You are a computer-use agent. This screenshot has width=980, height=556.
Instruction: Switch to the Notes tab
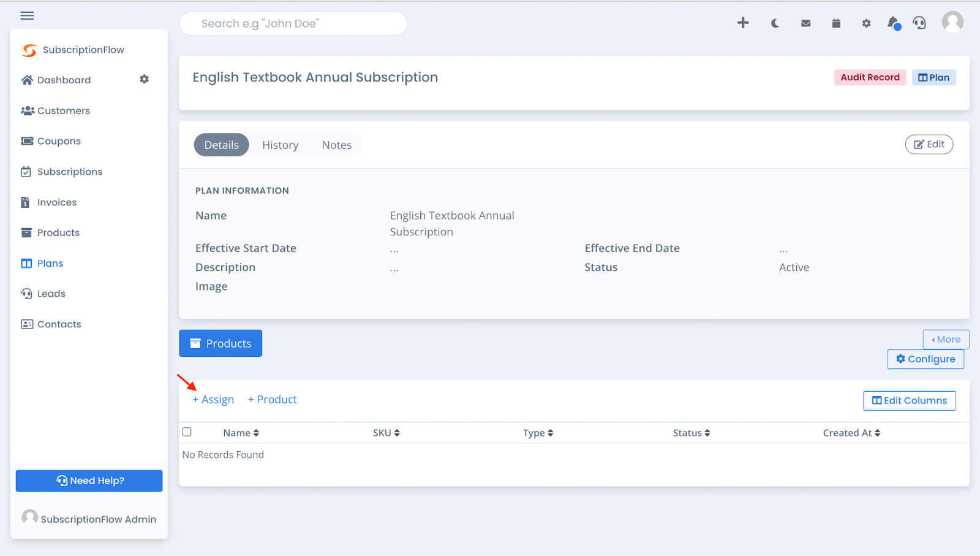point(337,145)
